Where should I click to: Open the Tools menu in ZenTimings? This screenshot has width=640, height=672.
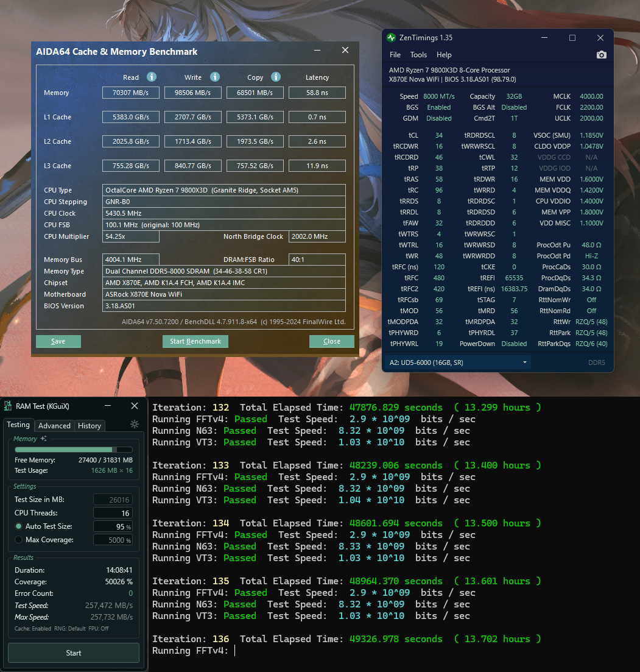pos(418,55)
